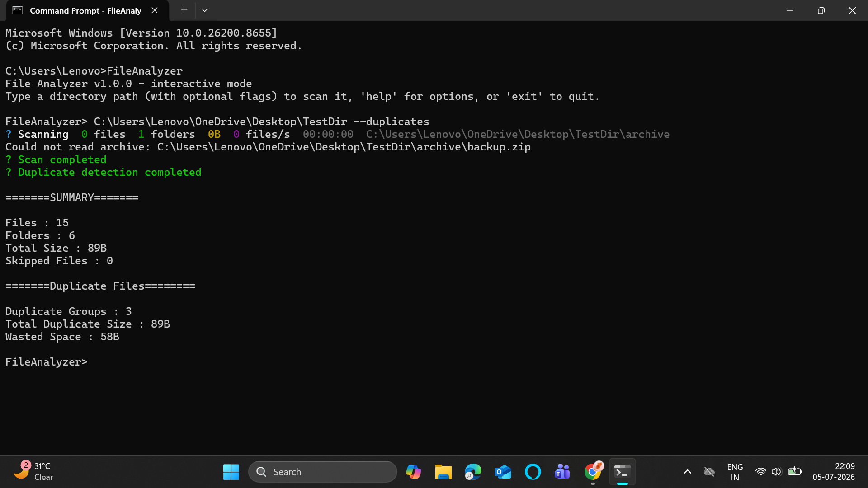The image size is (868, 488).
Task: Restore down the terminal window
Action: click(821, 10)
